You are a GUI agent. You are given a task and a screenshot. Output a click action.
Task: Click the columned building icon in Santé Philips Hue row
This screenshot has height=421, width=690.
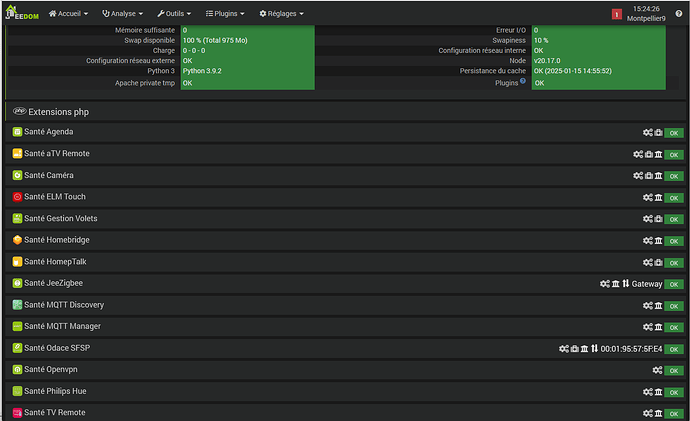658,392
